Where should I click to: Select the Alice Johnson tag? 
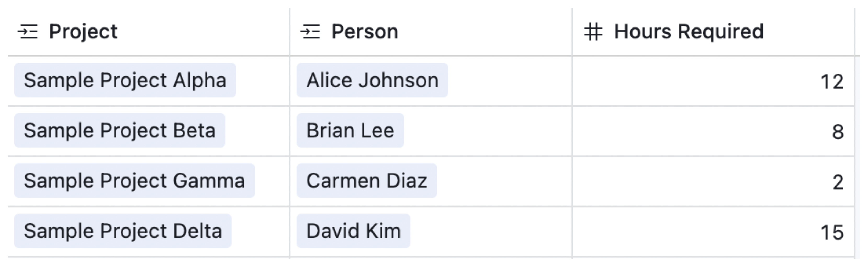coord(372,80)
